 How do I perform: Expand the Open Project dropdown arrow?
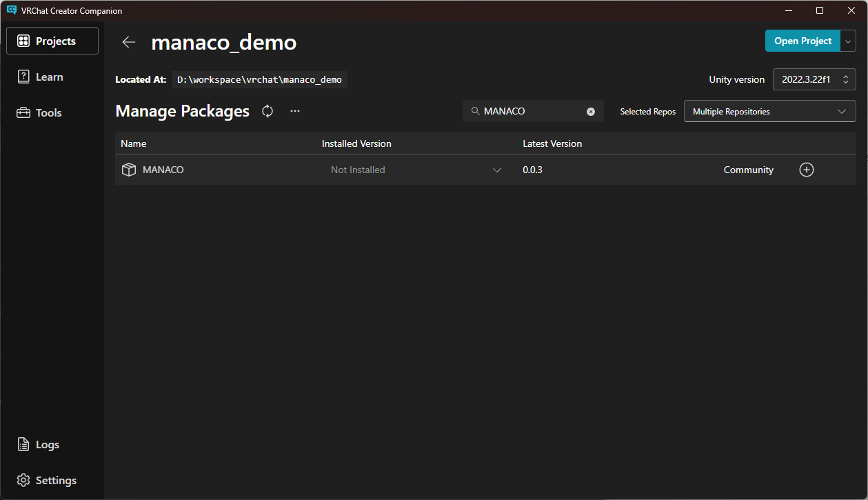[x=849, y=41]
